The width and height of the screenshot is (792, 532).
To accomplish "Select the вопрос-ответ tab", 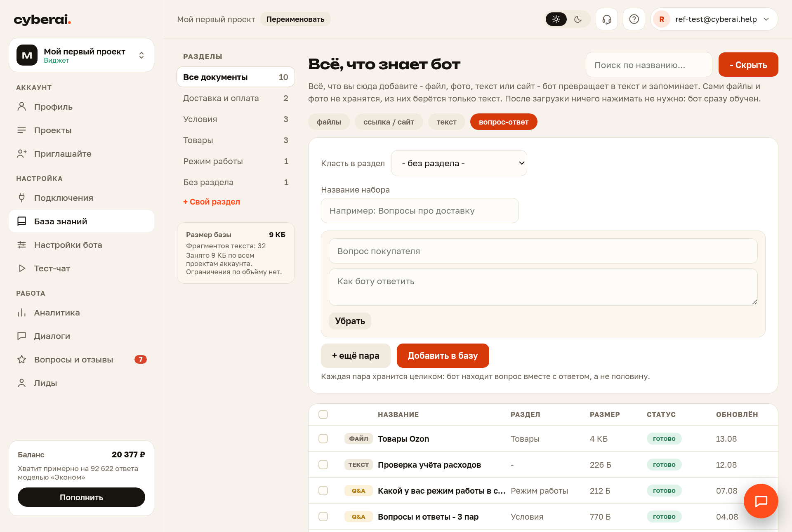I will [504, 122].
